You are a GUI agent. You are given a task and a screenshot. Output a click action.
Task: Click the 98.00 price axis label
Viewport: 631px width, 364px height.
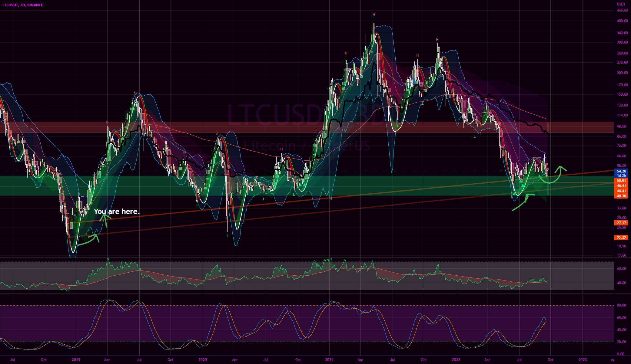tap(622, 126)
